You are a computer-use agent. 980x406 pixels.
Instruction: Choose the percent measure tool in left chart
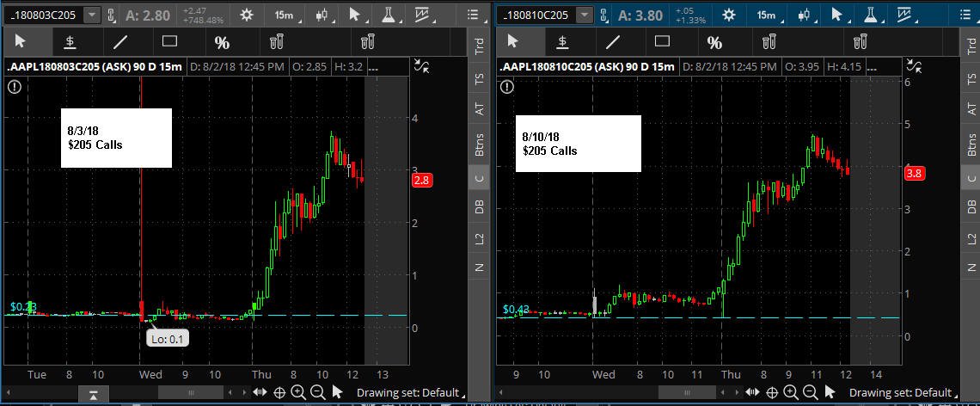222,42
